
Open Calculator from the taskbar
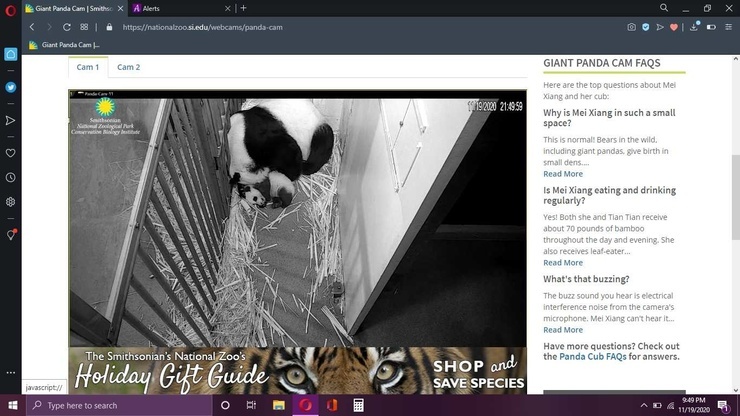tap(358, 405)
